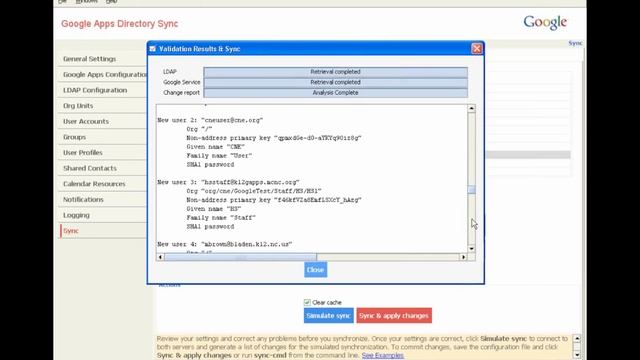
Task: Open Logging settings
Action: point(76,215)
